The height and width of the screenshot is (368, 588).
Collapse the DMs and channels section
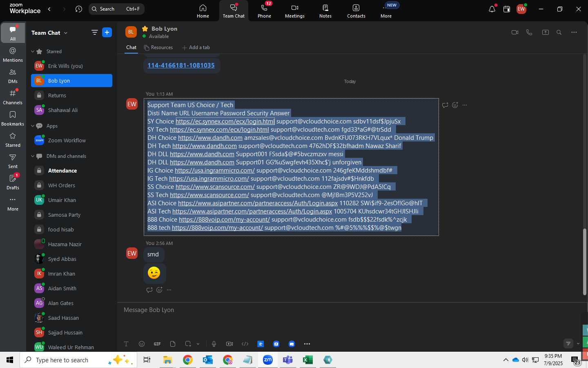[x=33, y=156]
